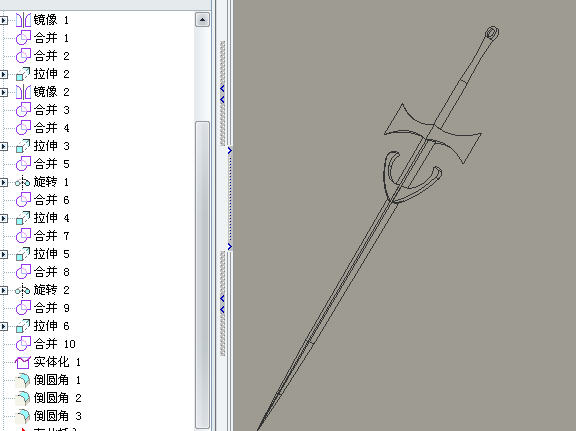
Task: Click the 合并 10 merge icon
Action: click(x=23, y=344)
